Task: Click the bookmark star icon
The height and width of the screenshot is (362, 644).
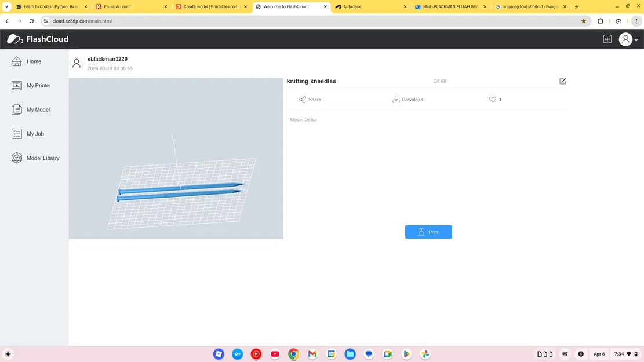Action: point(583,21)
